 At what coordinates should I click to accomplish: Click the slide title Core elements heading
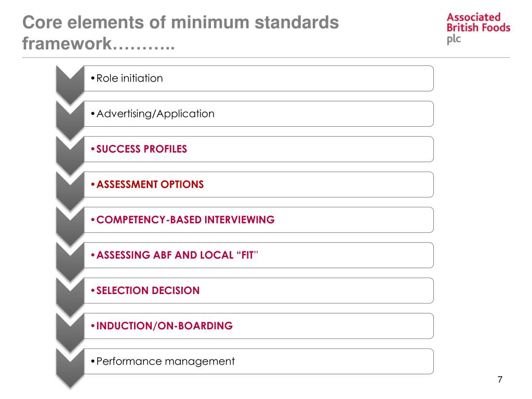pyautogui.click(x=181, y=33)
